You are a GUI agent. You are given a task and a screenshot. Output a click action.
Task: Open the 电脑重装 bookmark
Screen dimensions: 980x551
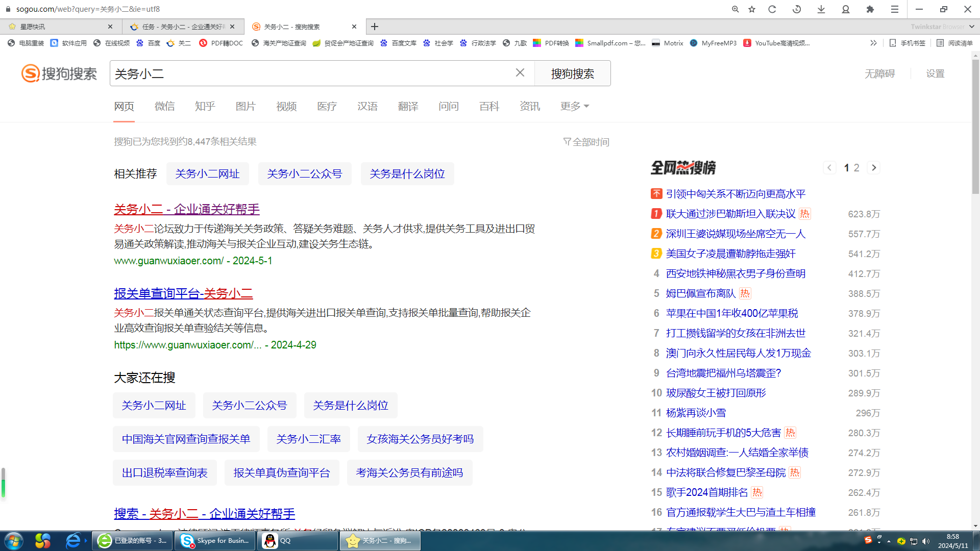[26, 43]
